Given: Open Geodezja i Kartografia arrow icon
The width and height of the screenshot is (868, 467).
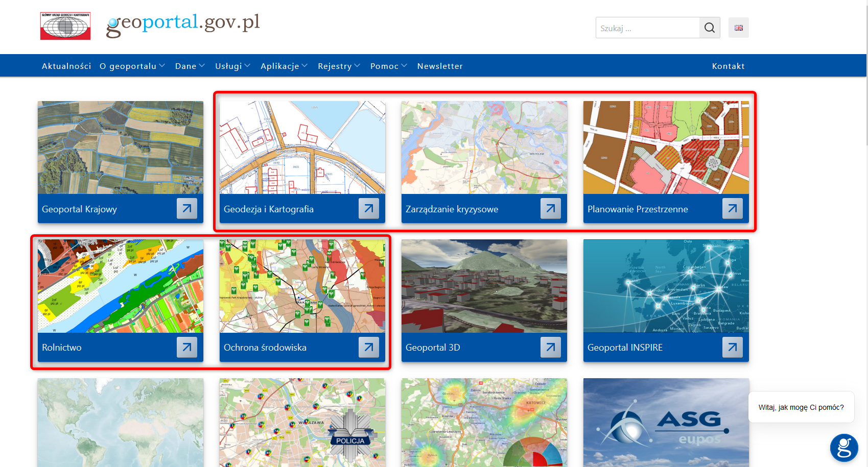Looking at the screenshot, I should coord(368,208).
